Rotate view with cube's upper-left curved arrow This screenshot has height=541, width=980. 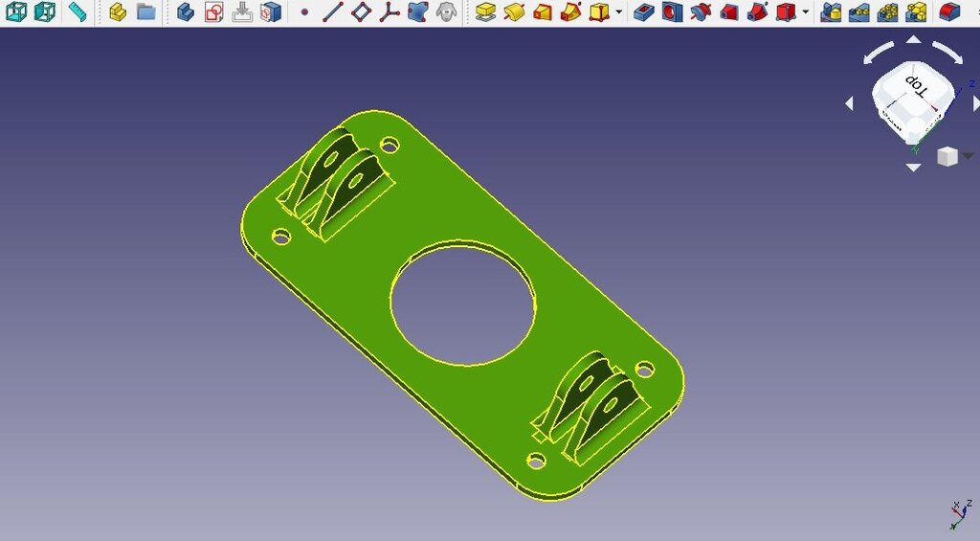click(879, 53)
